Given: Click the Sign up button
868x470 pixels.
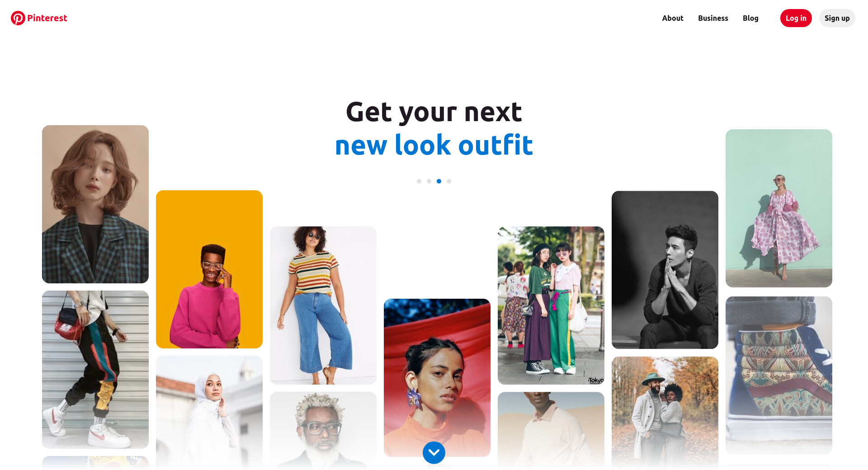Looking at the screenshot, I should pos(837,18).
